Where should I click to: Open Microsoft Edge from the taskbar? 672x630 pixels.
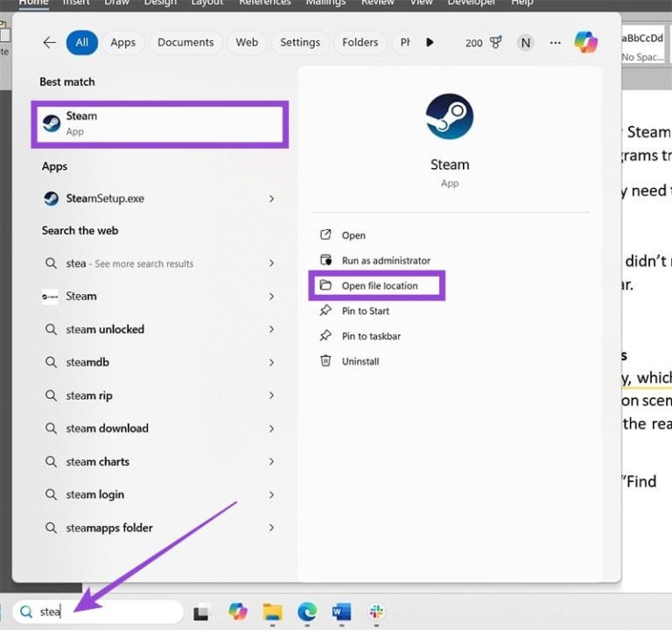(x=306, y=612)
